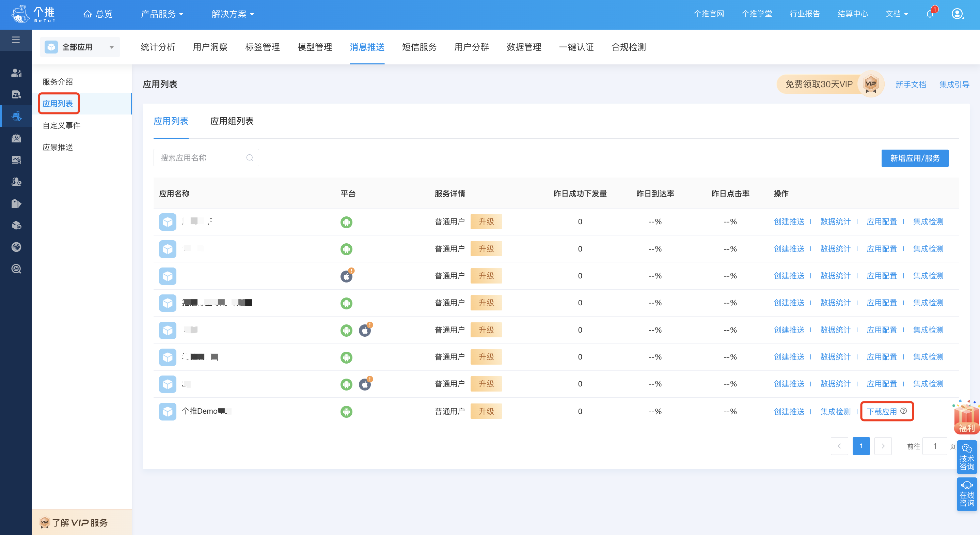The image size is (980, 535).
Task: Click the user insight sidebar icon
Action: click(16, 94)
